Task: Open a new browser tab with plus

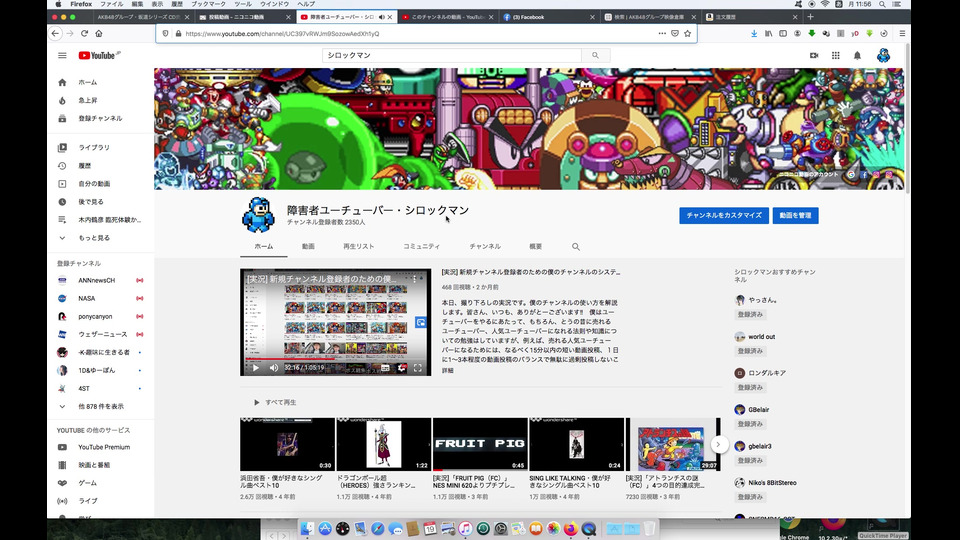Action: click(811, 17)
